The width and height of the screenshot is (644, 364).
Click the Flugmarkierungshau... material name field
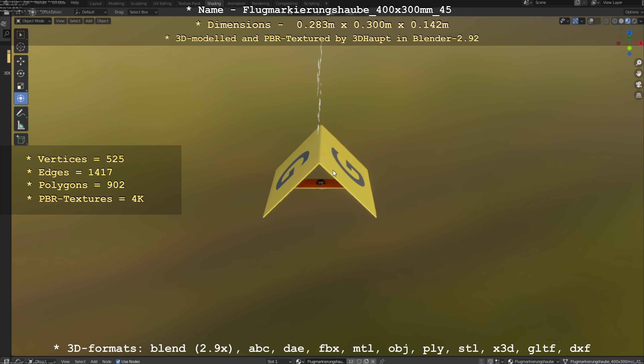pyautogui.click(x=326, y=361)
